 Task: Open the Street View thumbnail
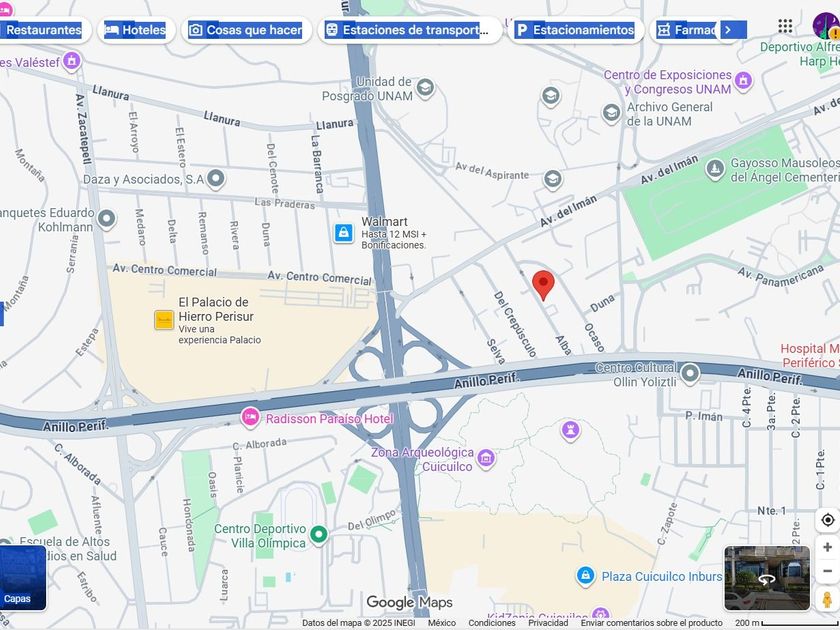pos(767,578)
